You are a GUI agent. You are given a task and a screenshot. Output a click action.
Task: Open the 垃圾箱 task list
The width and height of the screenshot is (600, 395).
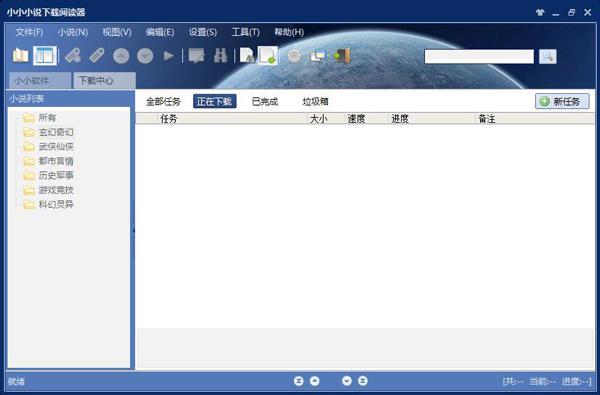pos(316,102)
